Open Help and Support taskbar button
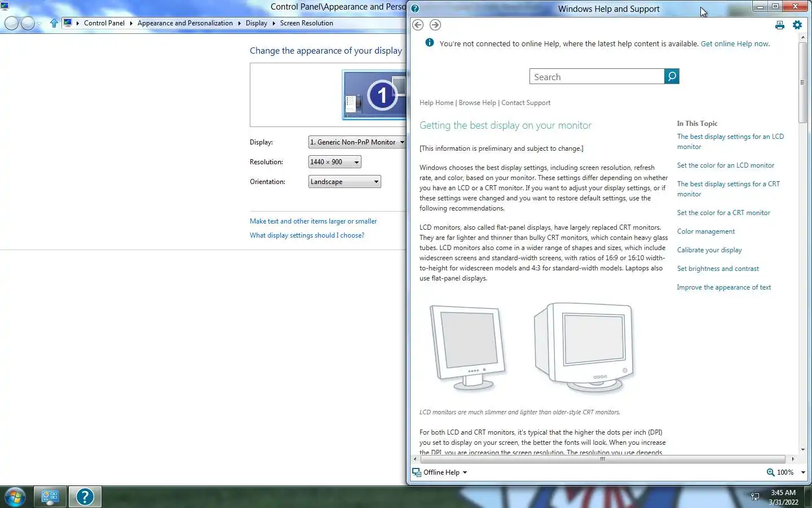This screenshot has height=508, width=812. pos(85,497)
